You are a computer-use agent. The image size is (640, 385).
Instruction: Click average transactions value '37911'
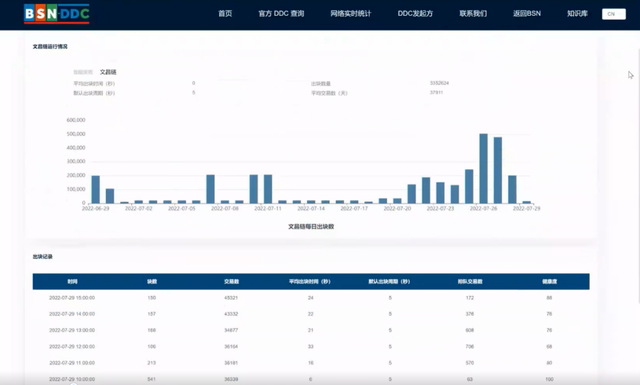click(x=436, y=93)
